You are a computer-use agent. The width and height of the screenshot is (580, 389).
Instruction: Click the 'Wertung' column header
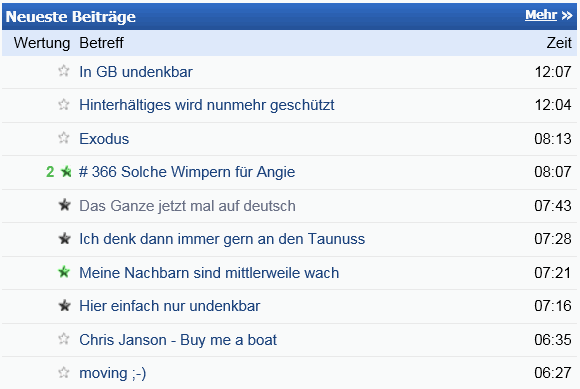pos(42,43)
